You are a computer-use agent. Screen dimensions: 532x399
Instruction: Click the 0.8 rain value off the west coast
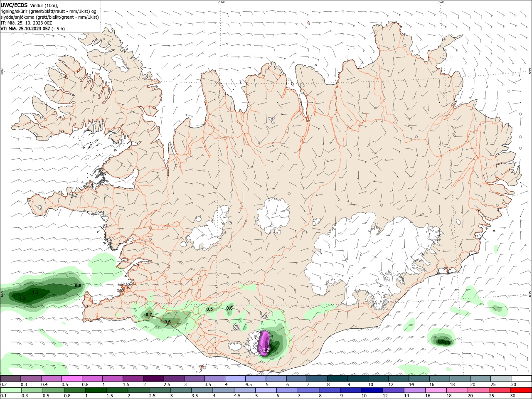click(x=78, y=286)
